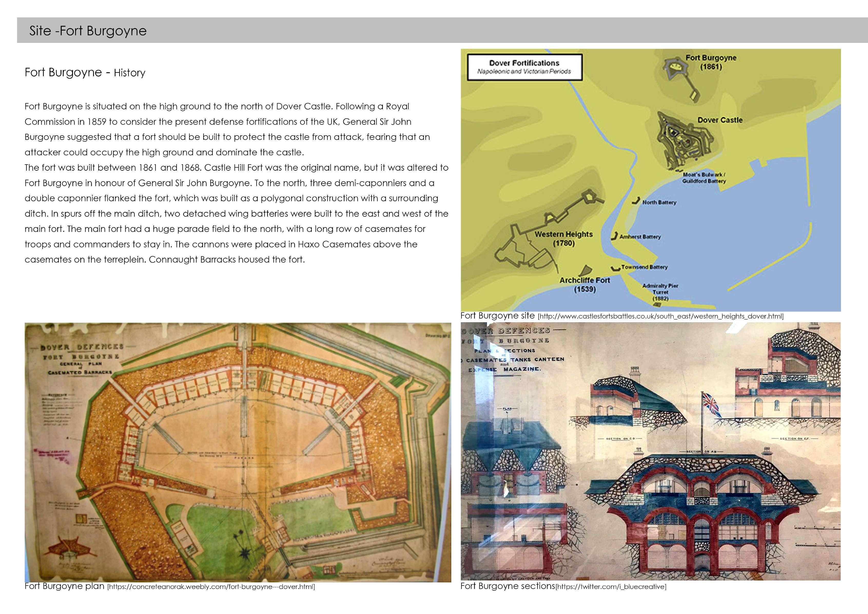Click the Fort Burgoyne site caption
This screenshot has width=868, height=614.
pos(498,315)
